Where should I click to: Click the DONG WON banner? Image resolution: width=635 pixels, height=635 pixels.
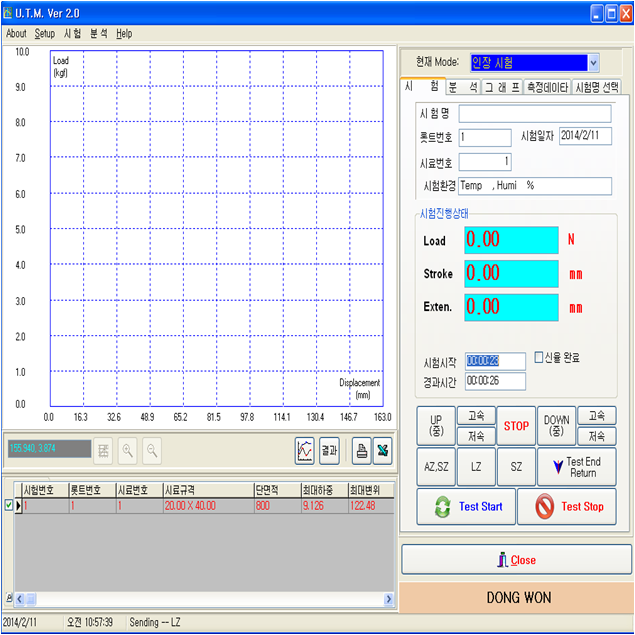pyautogui.click(x=516, y=597)
